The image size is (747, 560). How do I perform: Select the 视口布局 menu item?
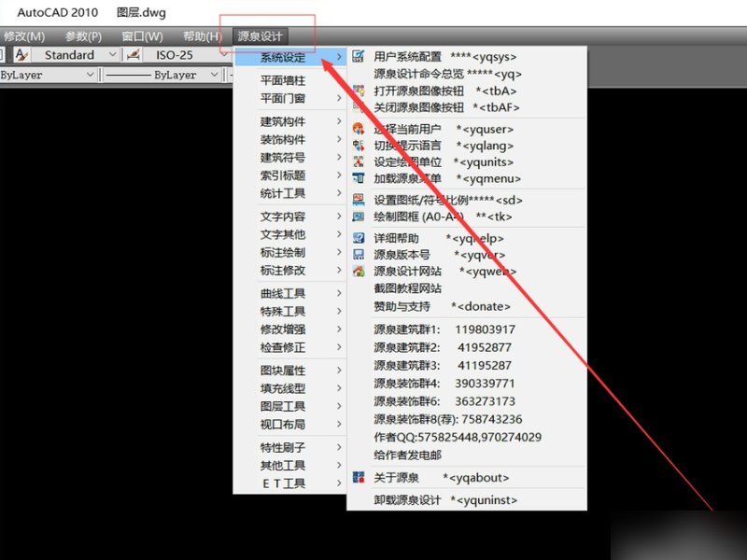coord(290,425)
